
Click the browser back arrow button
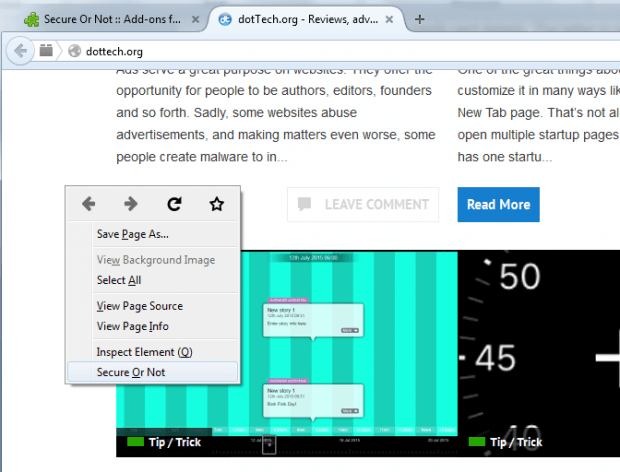[x=20, y=51]
